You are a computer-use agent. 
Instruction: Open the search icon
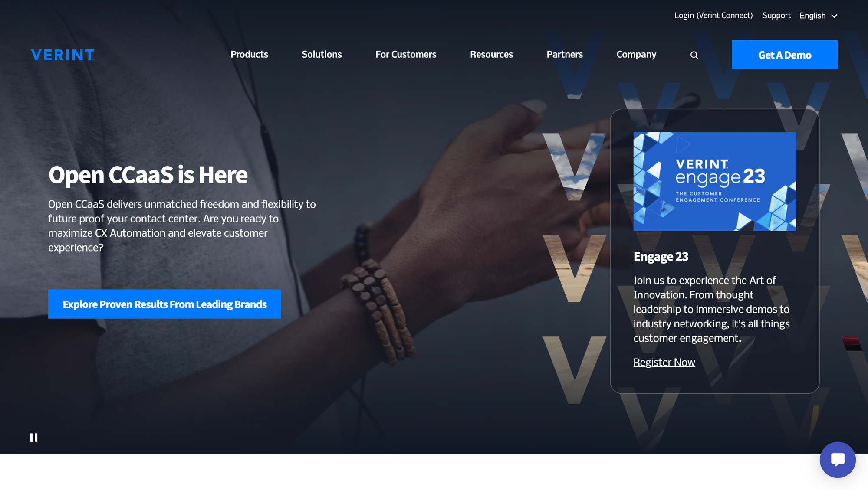tap(694, 55)
